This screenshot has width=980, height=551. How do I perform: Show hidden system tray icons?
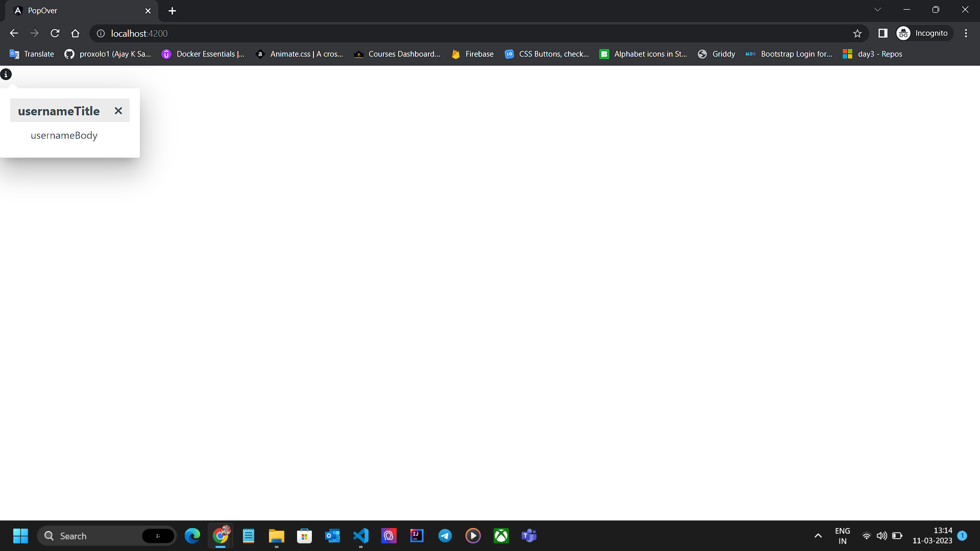tap(818, 536)
